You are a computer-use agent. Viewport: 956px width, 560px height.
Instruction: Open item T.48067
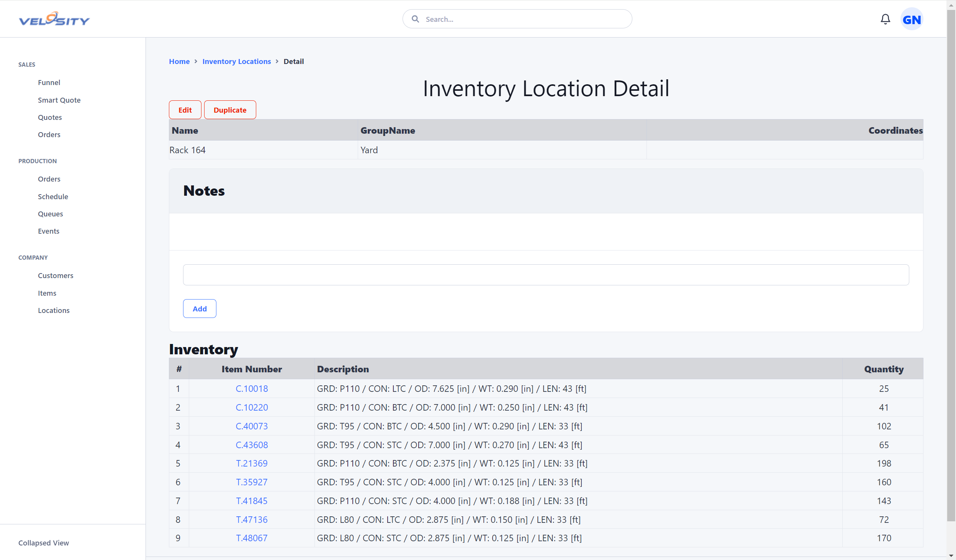(x=252, y=538)
